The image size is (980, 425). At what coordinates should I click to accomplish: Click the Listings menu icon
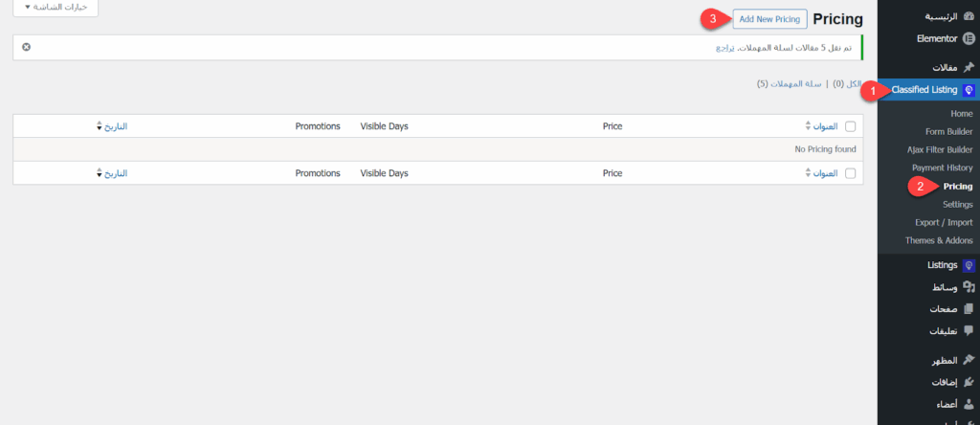tap(969, 265)
